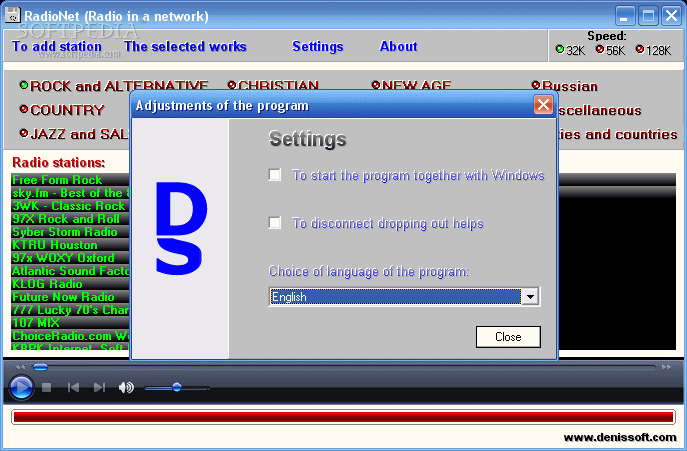
Task: Click the seek bar position handle
Action: pos(40,367)
